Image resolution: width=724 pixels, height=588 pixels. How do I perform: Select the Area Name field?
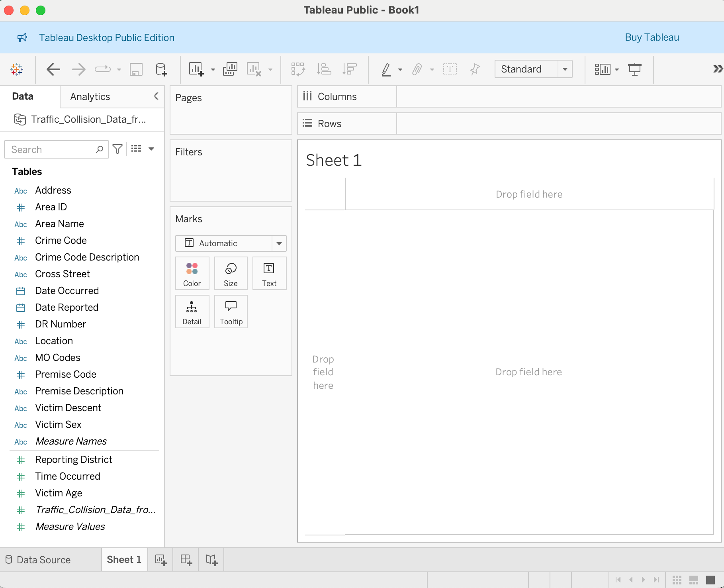(x=59, y=224)
